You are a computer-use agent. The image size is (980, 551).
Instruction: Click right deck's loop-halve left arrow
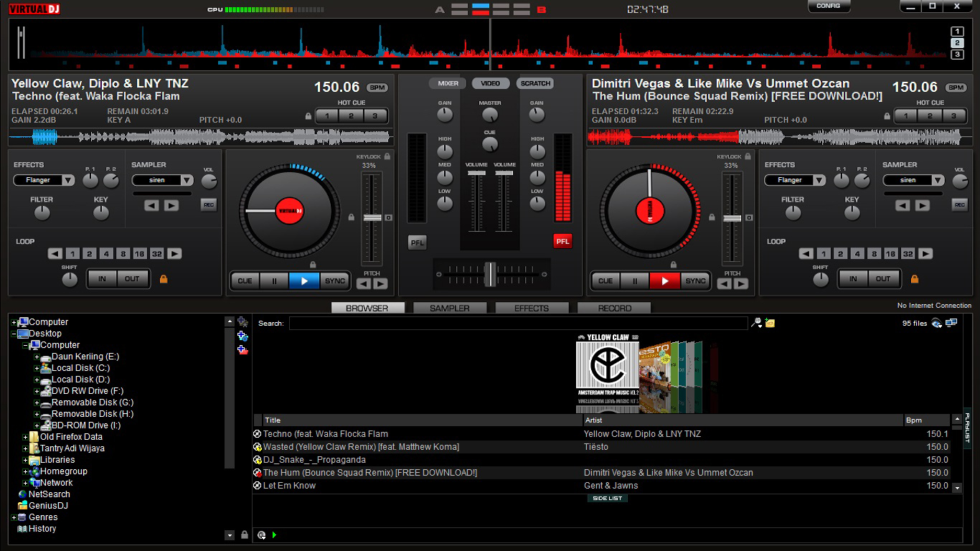click(x=806, y=253)
